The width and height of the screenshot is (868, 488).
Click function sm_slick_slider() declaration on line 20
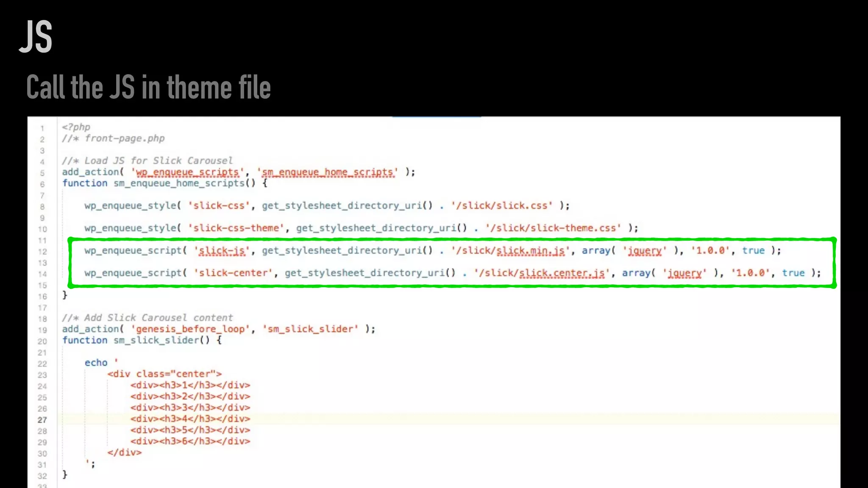pyautogui.click(x=142, y=340)
